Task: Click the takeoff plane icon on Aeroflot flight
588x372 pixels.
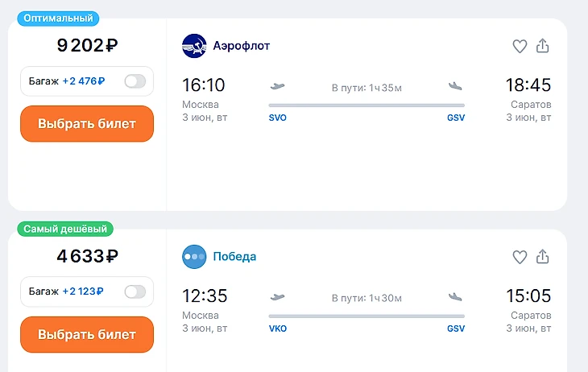Action: (279, 86)
